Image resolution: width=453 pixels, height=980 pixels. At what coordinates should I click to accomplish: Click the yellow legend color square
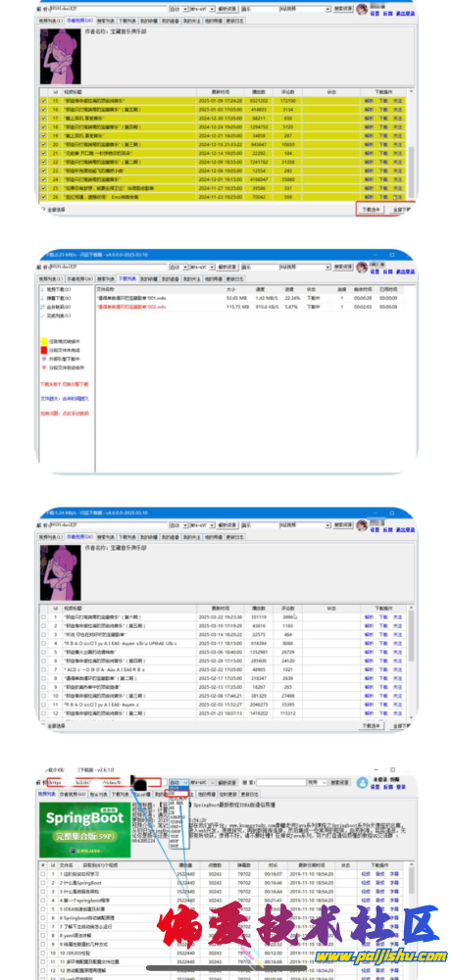pyautogui.click(x=44, y=342)
